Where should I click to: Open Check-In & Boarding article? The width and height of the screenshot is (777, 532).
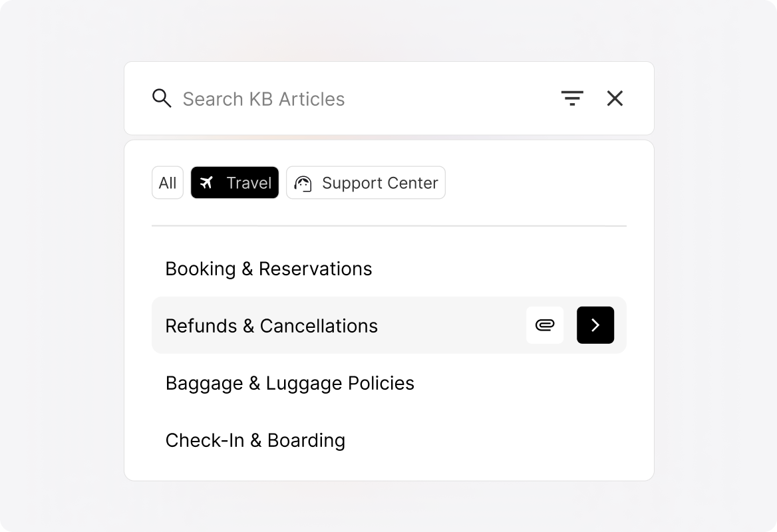click(x=255, y=440)
